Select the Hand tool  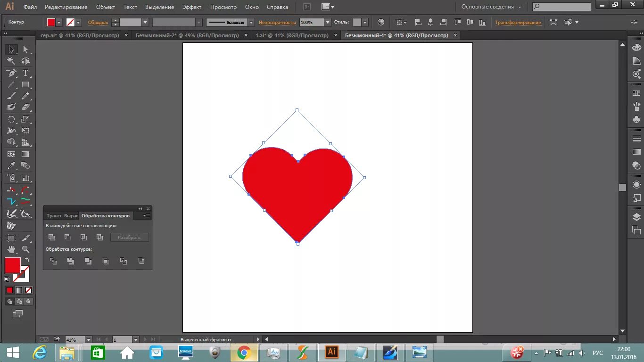(x=11, y=249)
